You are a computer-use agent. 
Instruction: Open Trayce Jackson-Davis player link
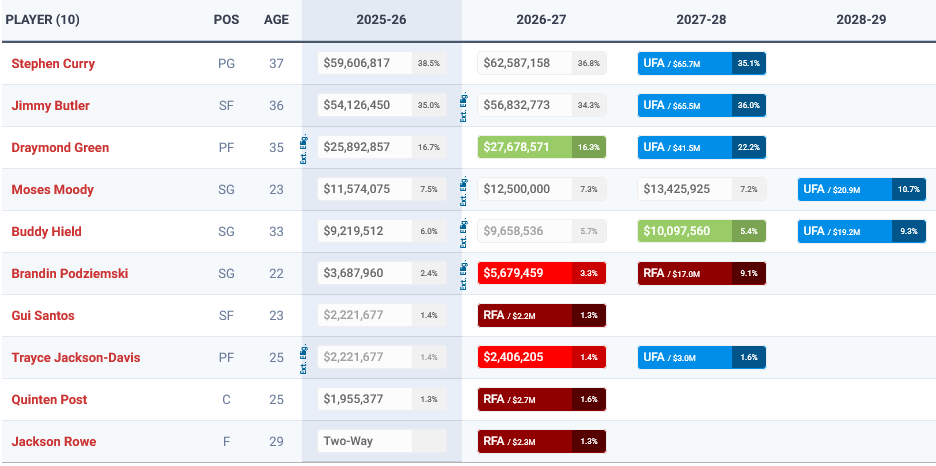click(74, 358)
